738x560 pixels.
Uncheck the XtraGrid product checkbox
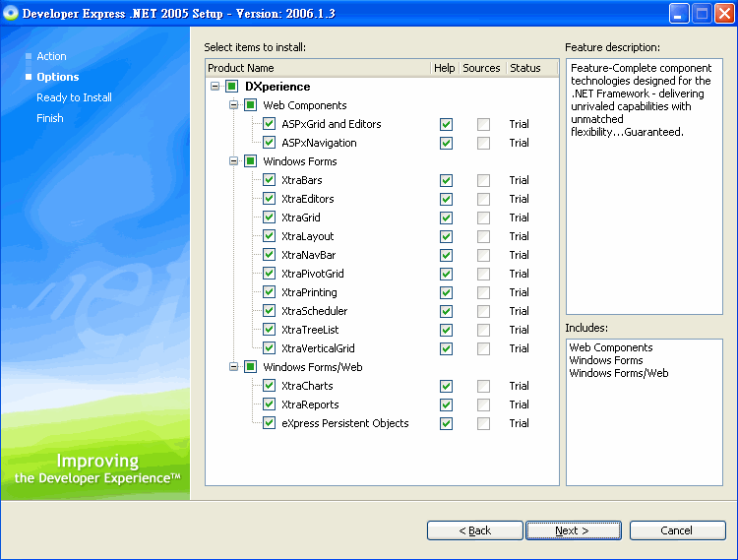269,218
